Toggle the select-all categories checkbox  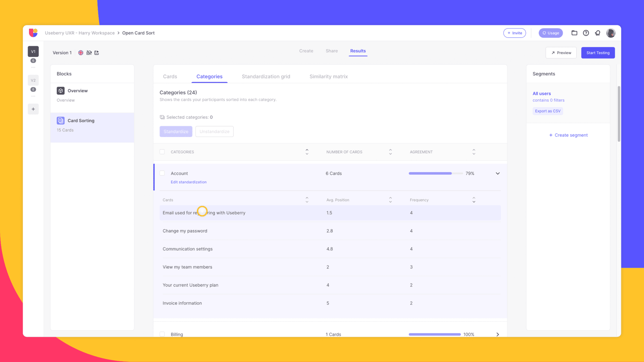[x=162, y=152]
